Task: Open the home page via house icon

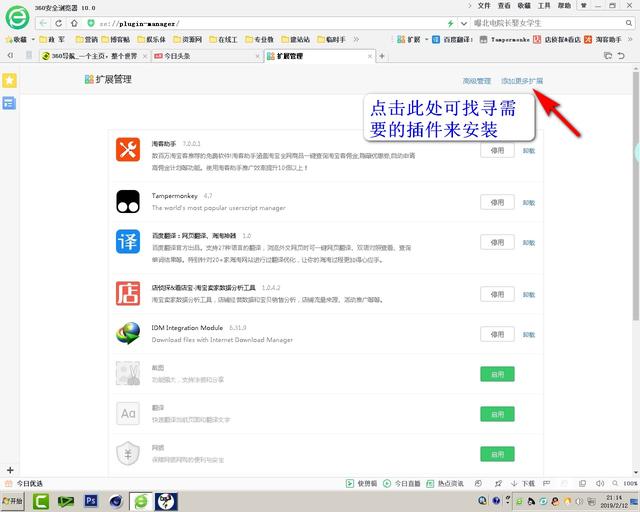Action: pos(74,23)
